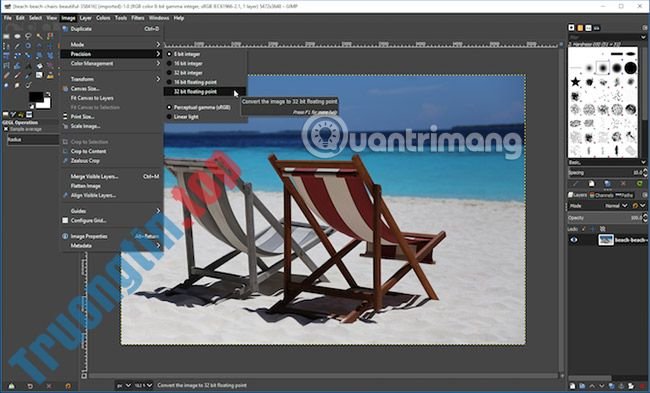Reset colors to default black and white
The height and width of the screenshot is (393, 650).
click(31, 107)
